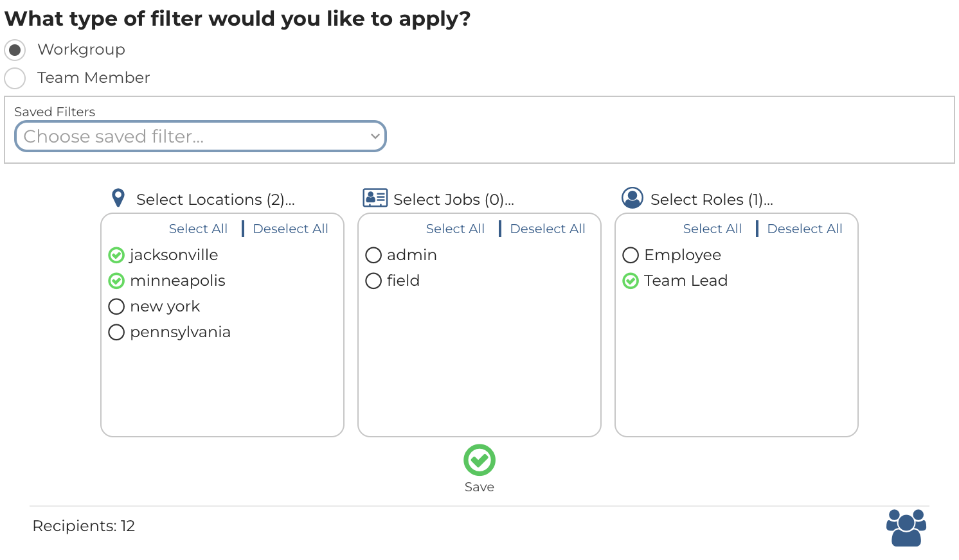The height and width of the screenshot is (560, 959).
Task: Click Deselect All for jobs
Action: (x=547, y=229)
